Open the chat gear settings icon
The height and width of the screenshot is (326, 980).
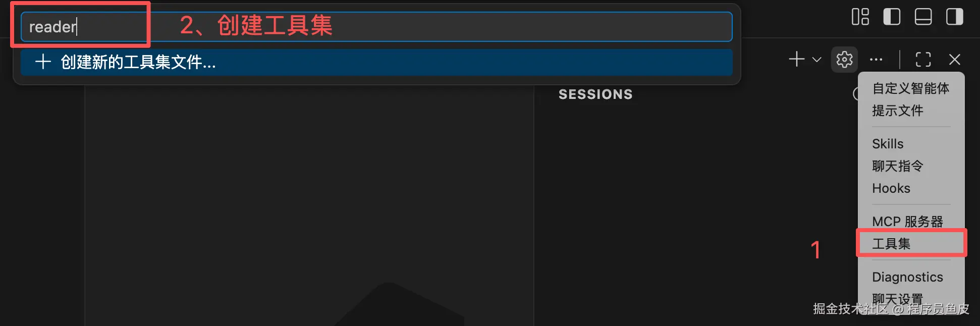[x=844, y=60]
